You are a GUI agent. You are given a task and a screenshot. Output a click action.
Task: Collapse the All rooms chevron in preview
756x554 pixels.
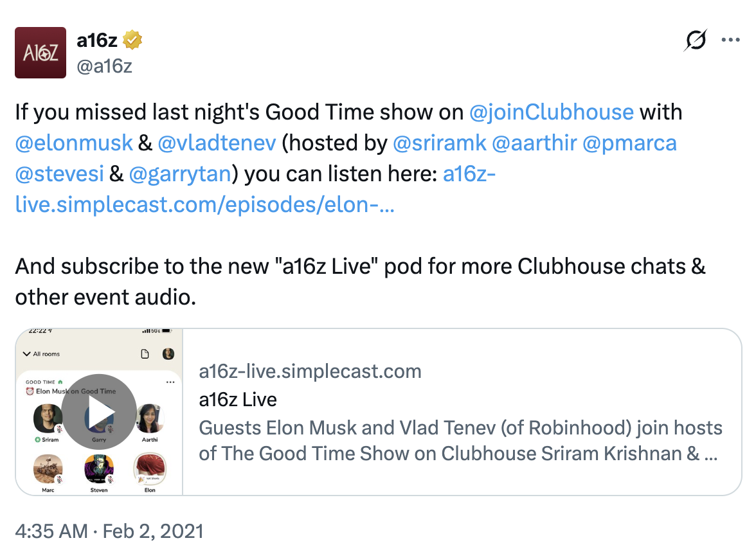[26, 354]
